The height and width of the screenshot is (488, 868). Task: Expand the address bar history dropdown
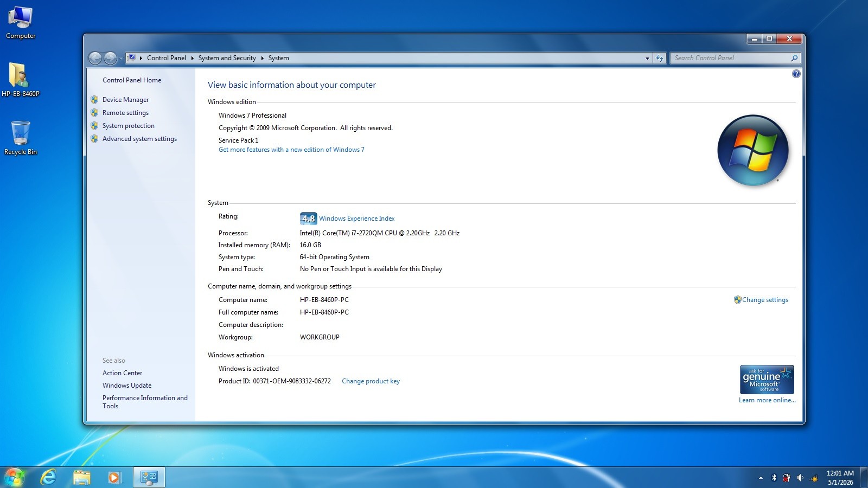click(x=647, y=58)
